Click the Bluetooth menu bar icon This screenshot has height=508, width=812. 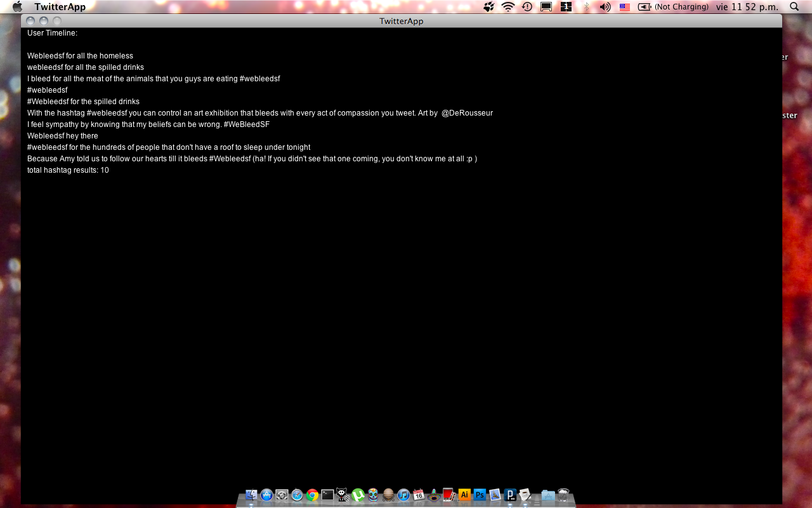pyautogui.click(x=586, y=7)
